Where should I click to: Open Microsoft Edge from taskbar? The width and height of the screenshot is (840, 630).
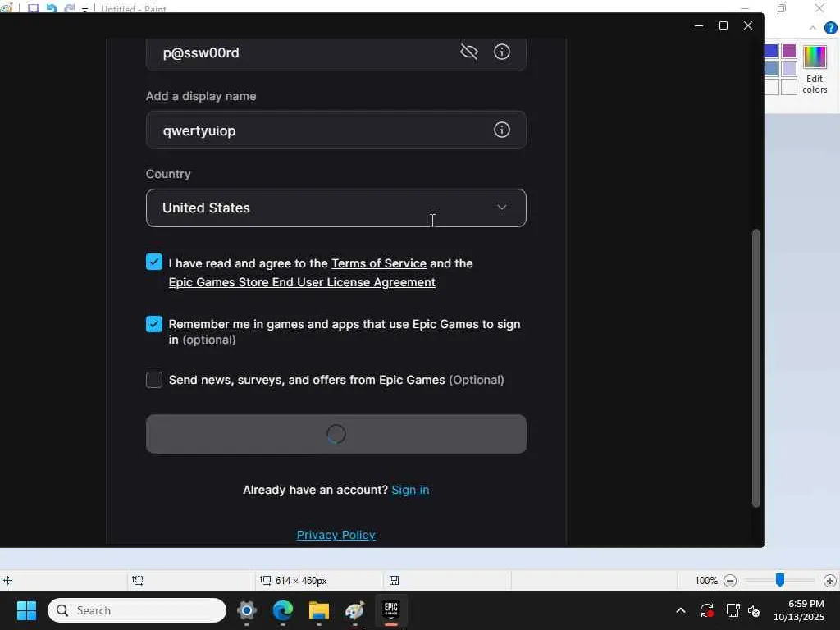click(283, 610)
